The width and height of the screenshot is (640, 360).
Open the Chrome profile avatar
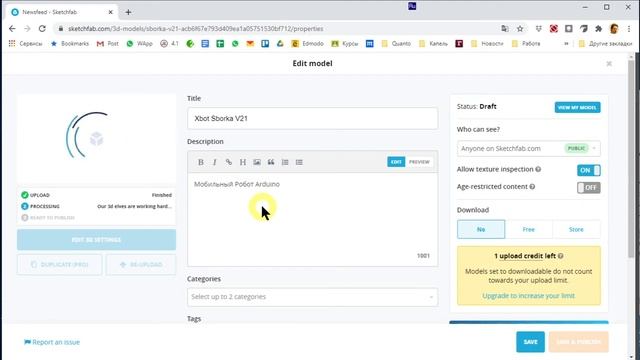[x=613, y=29]
